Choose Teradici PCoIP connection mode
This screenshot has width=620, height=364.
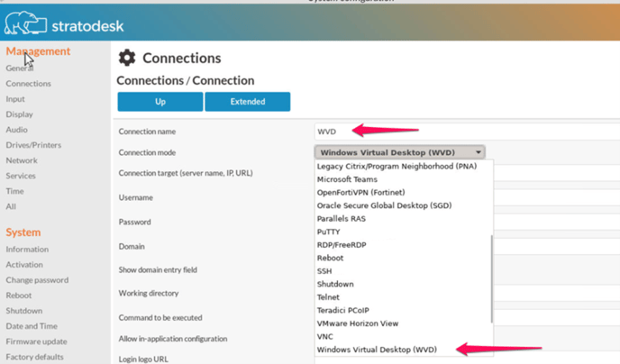[x=342, y=310]
